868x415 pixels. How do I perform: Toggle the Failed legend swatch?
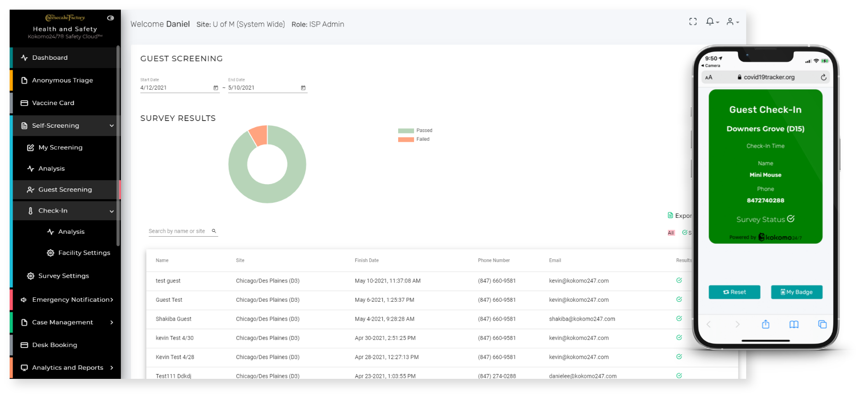tap(406, 139)
